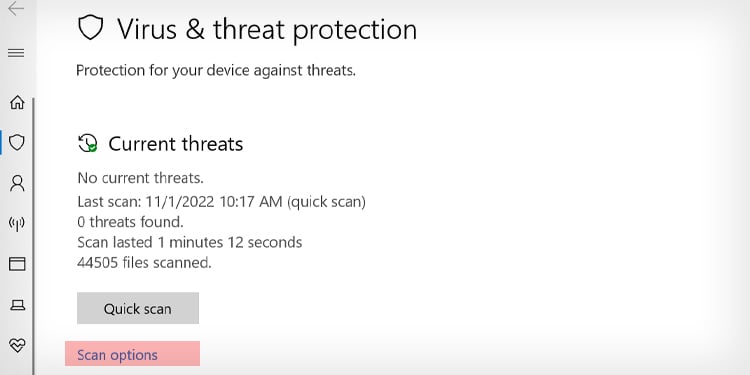750x375 pixels.
Task: Open Device performance & health heart icon
Action: coord(17,345)
